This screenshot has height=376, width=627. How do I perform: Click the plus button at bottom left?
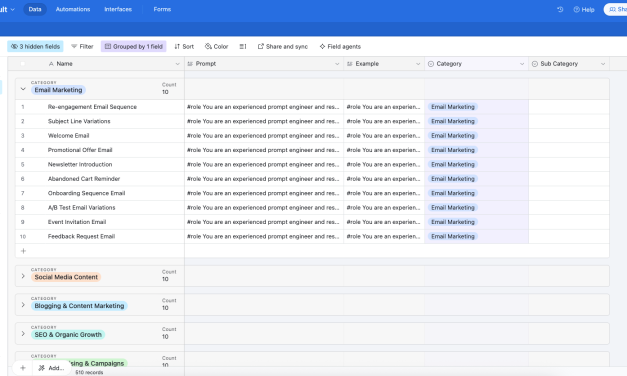coord(23,368)
